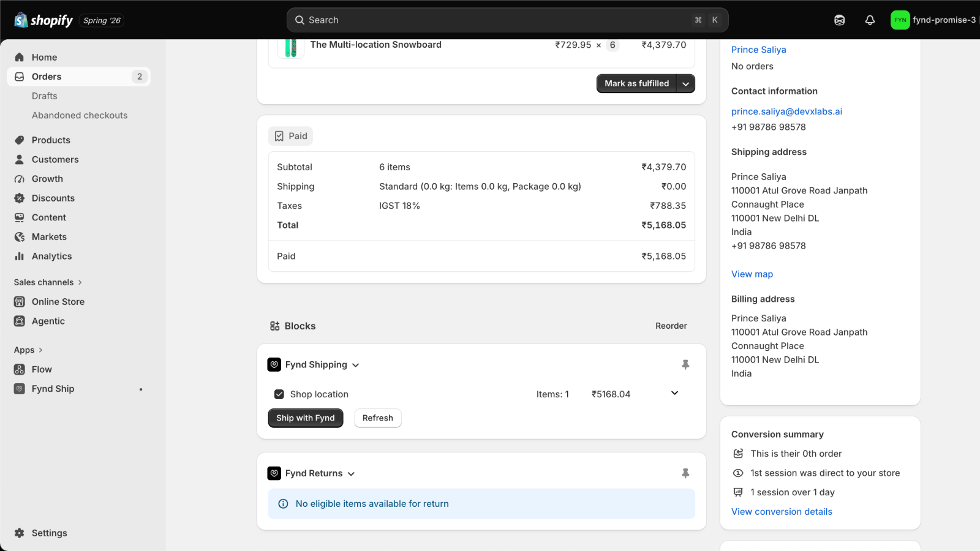This screenshot has height=551, width=980.
Task: Expand the Fynd Returns block menu
Action: [x=352, y=474]
